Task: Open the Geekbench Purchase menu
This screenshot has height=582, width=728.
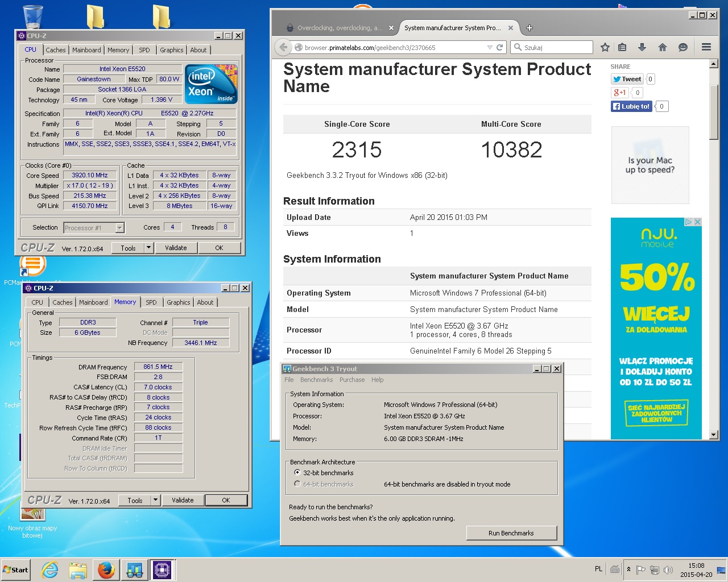Action: click(x=352, y=380)
